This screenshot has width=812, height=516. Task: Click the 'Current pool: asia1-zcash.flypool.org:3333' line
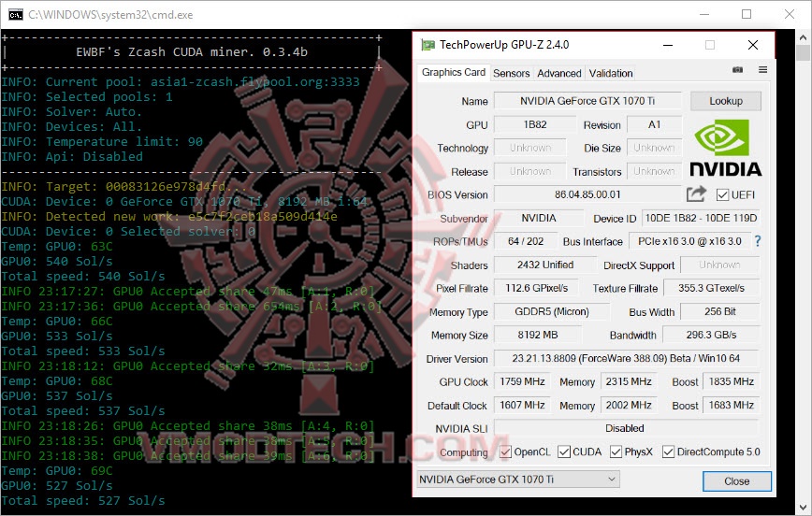tap(181, 81)
